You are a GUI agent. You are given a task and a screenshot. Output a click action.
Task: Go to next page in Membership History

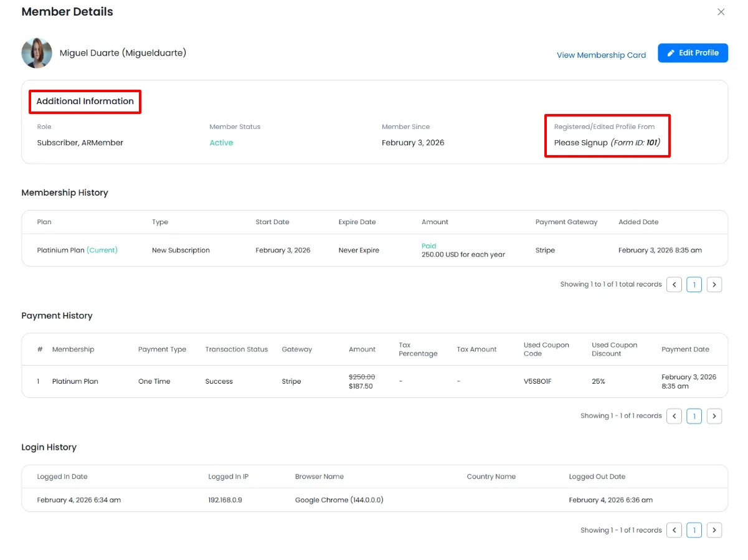point(714,285)
